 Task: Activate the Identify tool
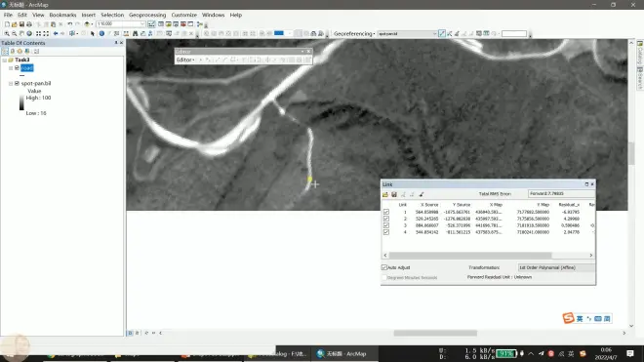point(101,34)
